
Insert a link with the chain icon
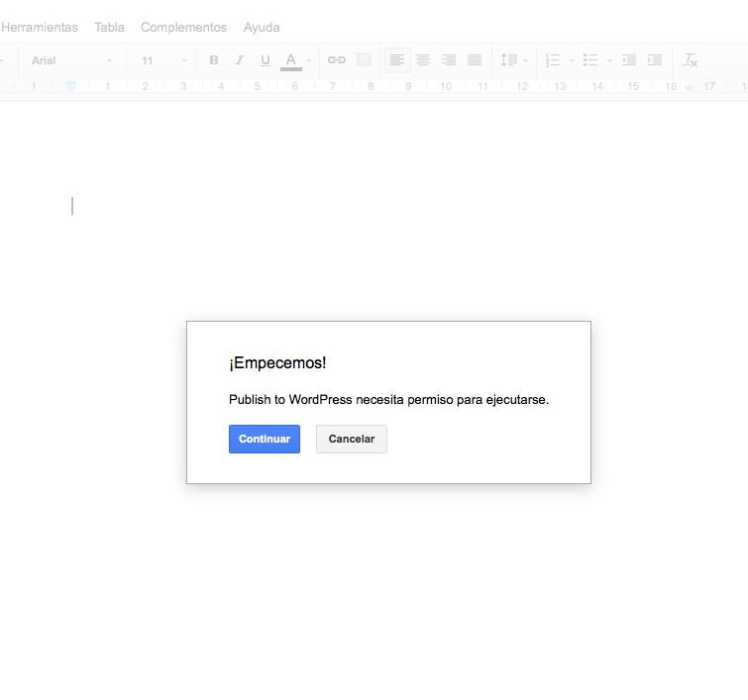[336, 60]
